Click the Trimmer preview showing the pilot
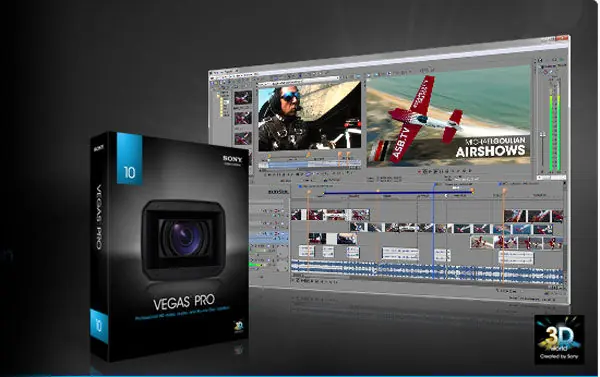The image size is (600, 377). click(309, 117)
